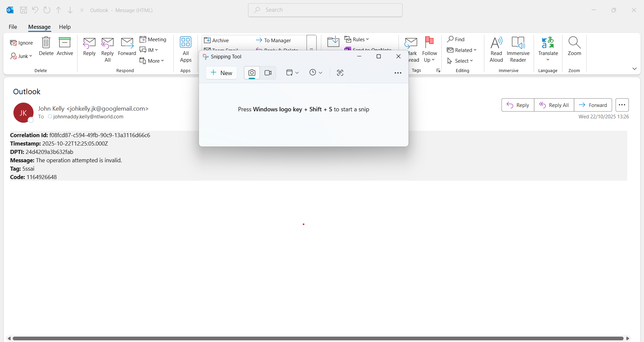Click the horizontal scrollbar
This screenshot has width=644, height=342.
[x=318, y=338]
